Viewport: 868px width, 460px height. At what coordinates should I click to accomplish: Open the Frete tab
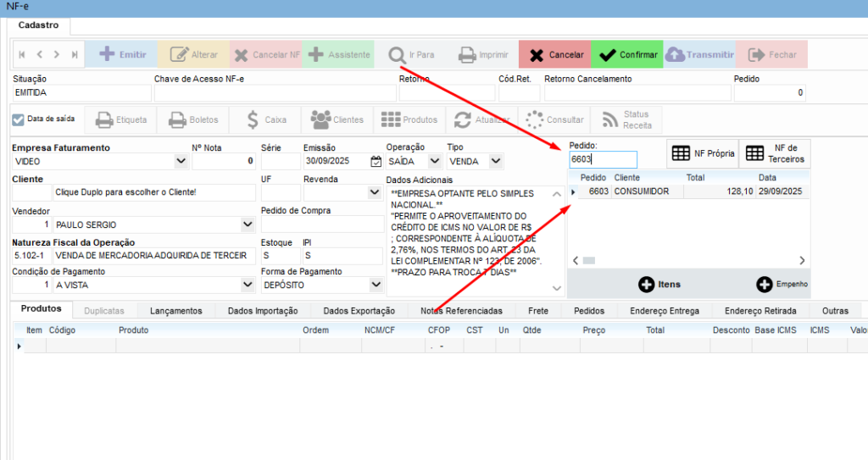click(x=537, y=311)
